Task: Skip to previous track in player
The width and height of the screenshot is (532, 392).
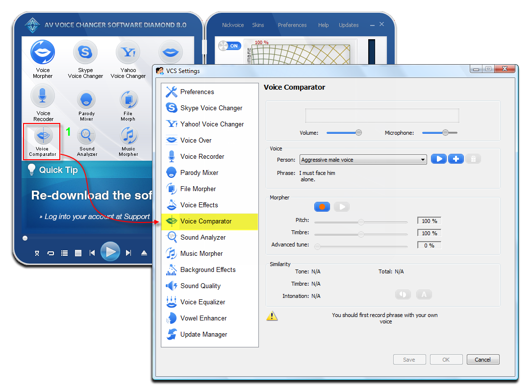Action: (x=92, y=253)
